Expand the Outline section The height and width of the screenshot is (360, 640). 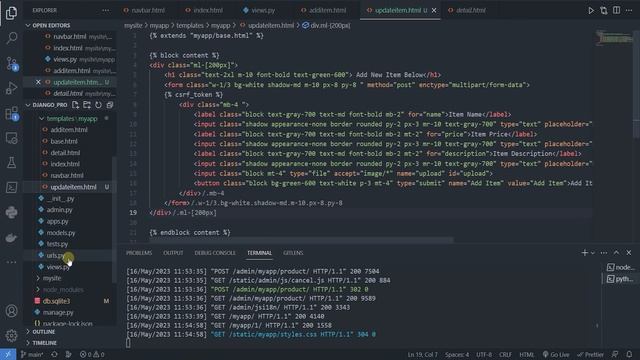(x=44, y=332)
